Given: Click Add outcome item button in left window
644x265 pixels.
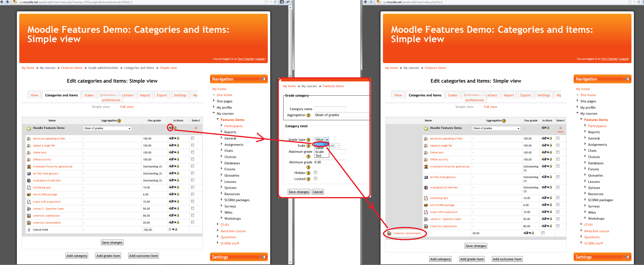Looking at the screenshot, I should click(144, 256).
